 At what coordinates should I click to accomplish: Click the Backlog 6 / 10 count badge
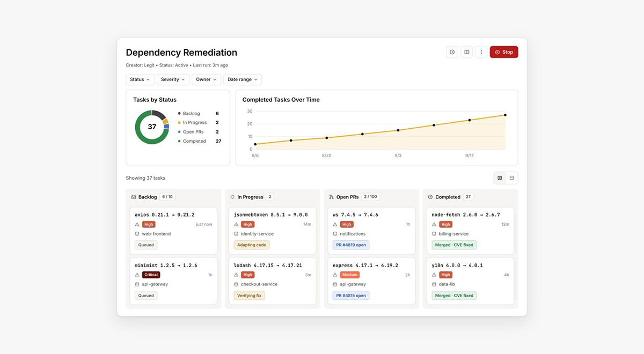point(168,197)
